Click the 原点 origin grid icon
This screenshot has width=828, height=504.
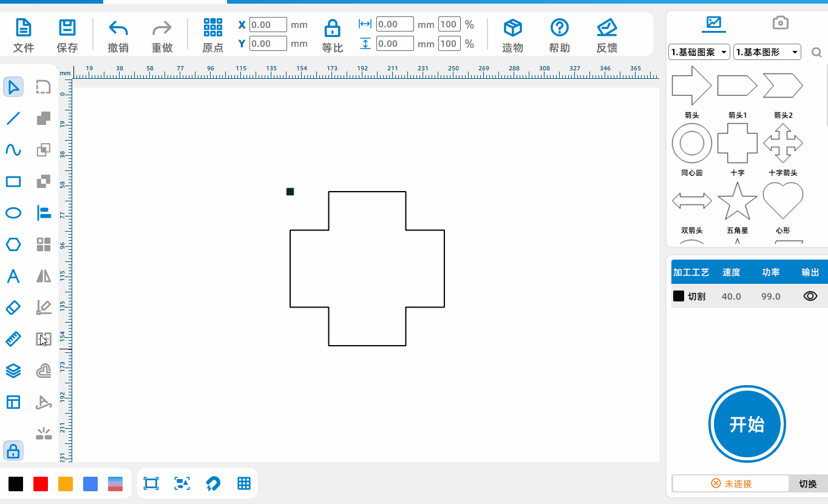click(213, 27)
